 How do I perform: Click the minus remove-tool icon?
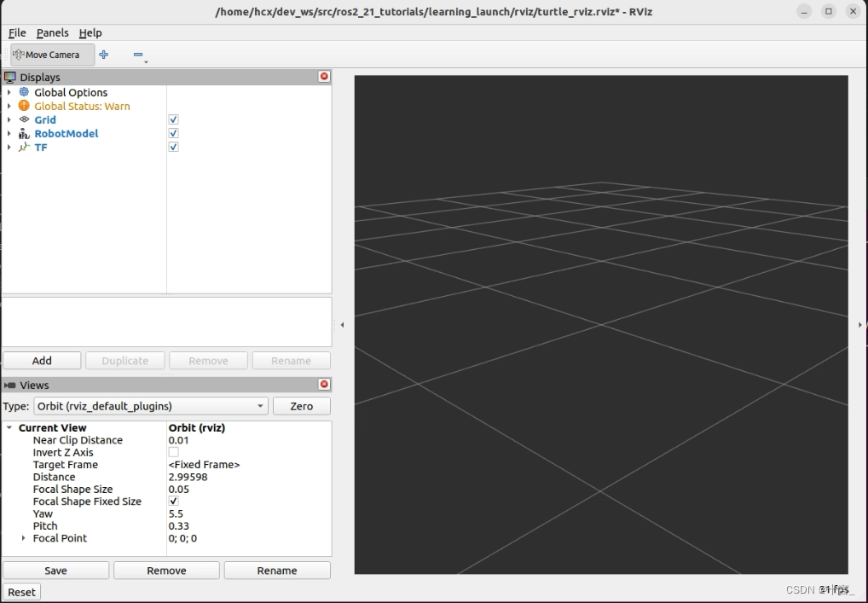(138, 55)
